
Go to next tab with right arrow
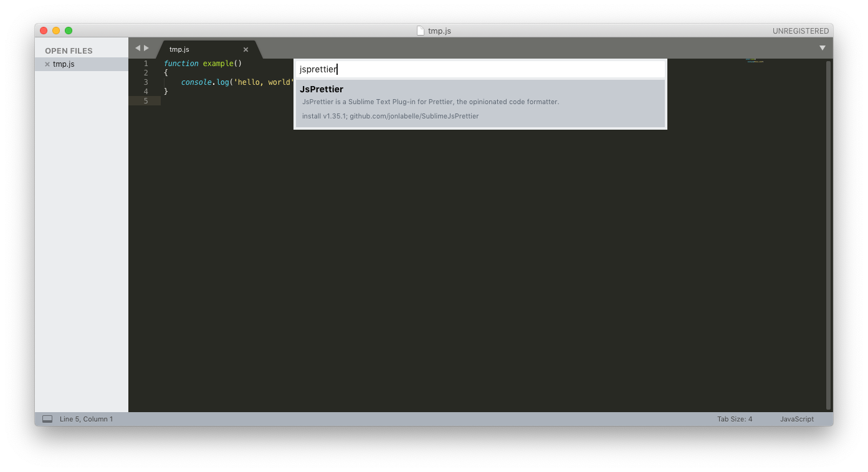[x=146, y=48]
